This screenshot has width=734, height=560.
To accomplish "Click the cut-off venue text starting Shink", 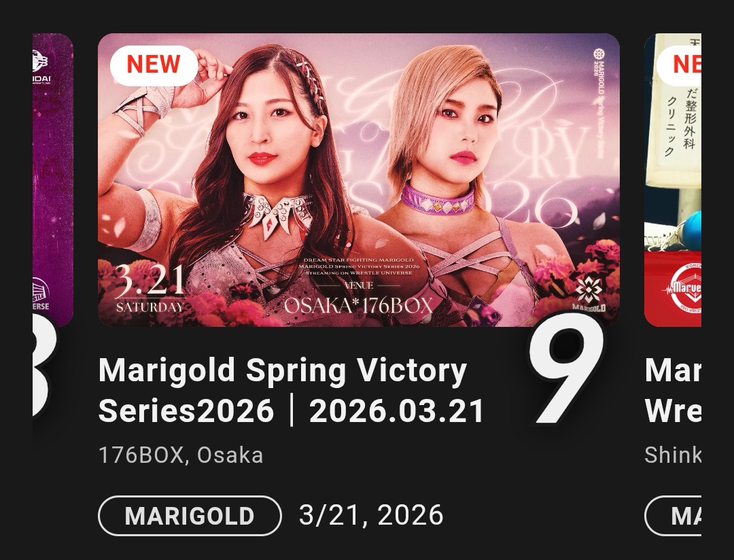I will pyautogui.click(x=673, y=455).
